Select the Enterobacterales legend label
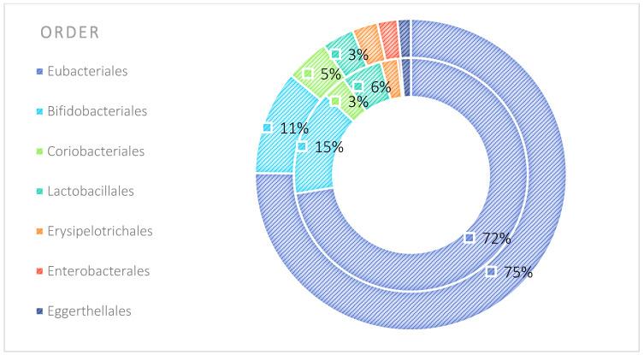The image size is (644, 355). tap(100, 271)
